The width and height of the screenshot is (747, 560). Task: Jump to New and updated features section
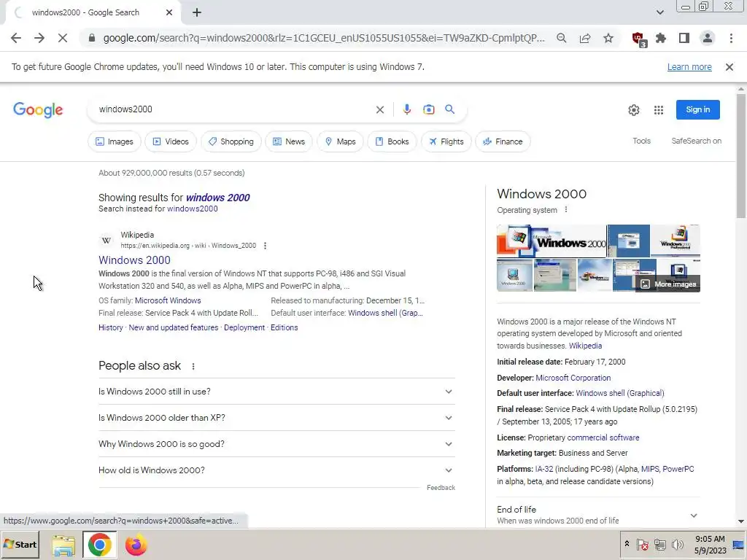point(174,327)
